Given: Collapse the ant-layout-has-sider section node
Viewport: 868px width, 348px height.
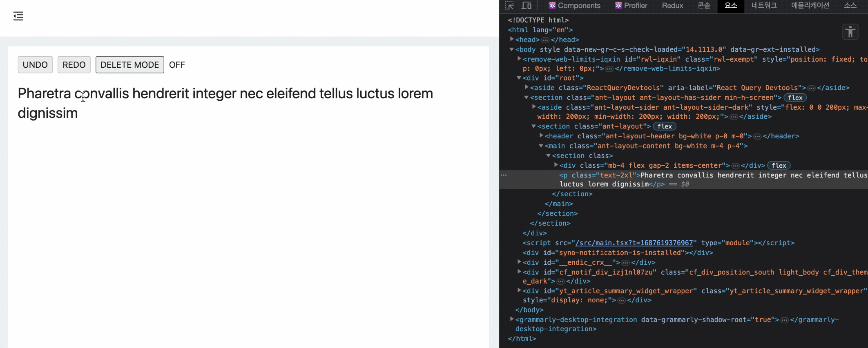Looking at the screenshot, I should 526,98.
